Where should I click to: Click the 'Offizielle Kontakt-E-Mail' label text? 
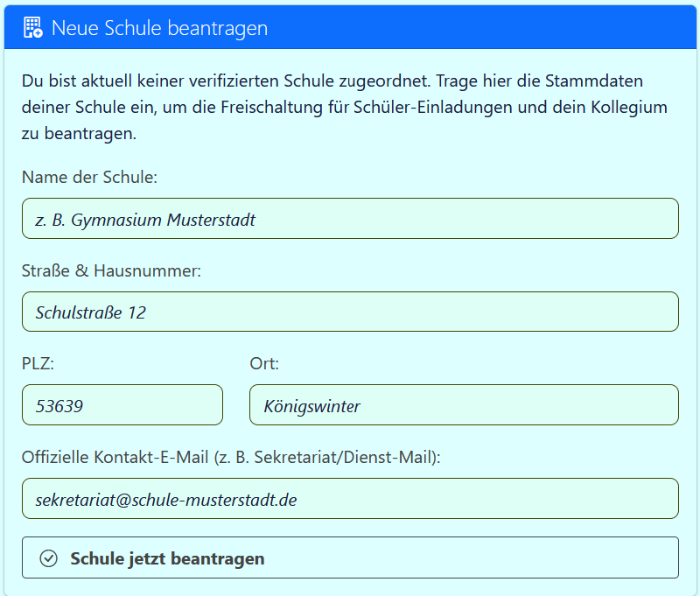[231, 457]
